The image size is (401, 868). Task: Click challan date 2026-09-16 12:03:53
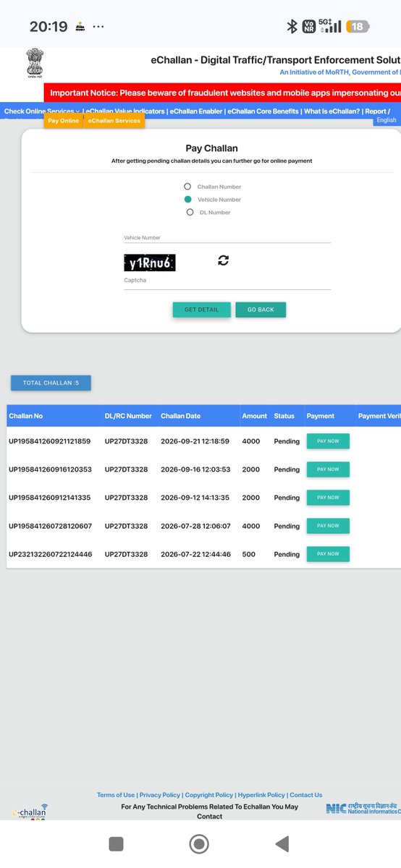point(195,469)
